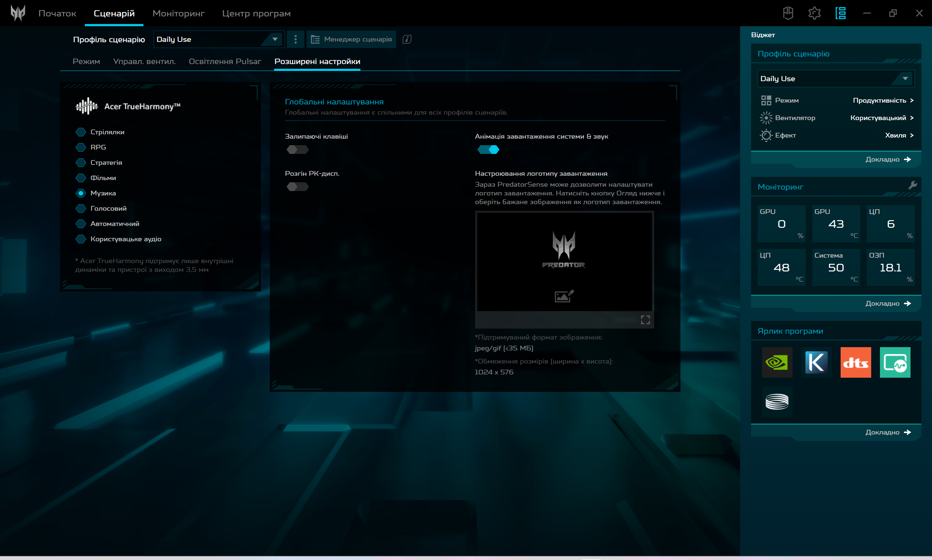The width and height of the screenshot is (932, 560).
Task: Click the image edit icon in the logo preview
Action: pos(564,296)
